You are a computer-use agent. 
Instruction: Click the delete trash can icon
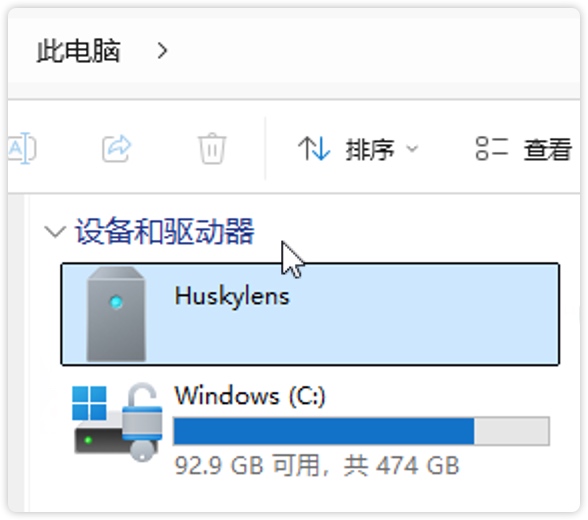tap(212, 148)
